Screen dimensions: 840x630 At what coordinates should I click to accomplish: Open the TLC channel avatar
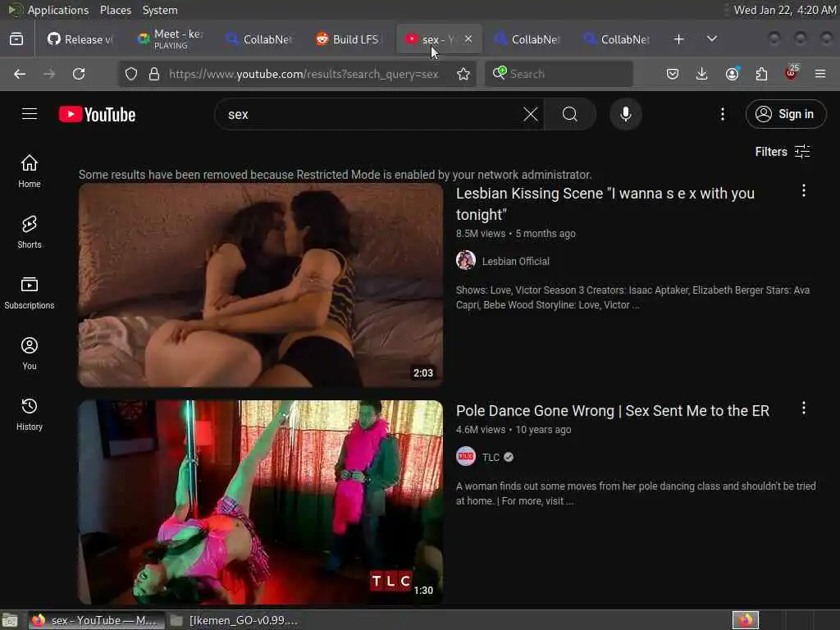466,456
